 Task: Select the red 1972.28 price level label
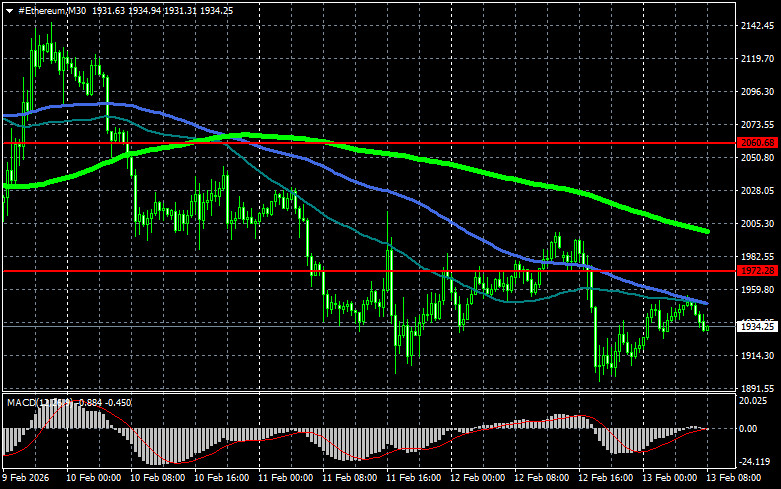pos(757,271)
